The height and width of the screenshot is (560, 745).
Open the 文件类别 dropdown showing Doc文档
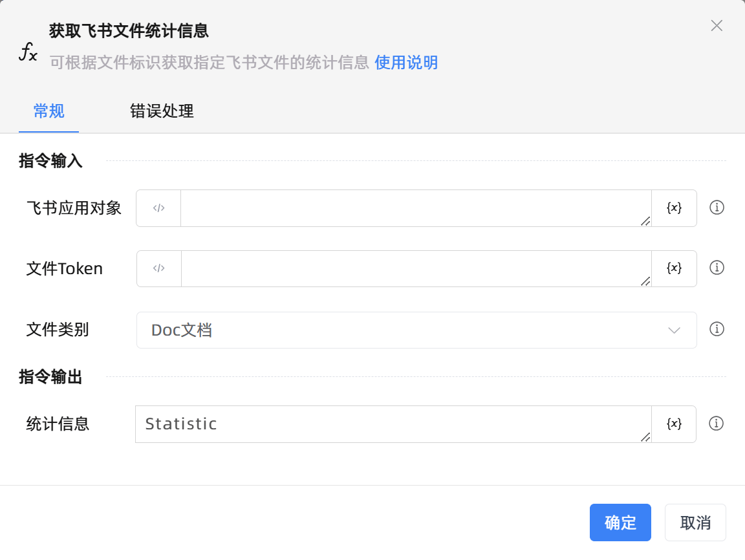pos(416,330)
